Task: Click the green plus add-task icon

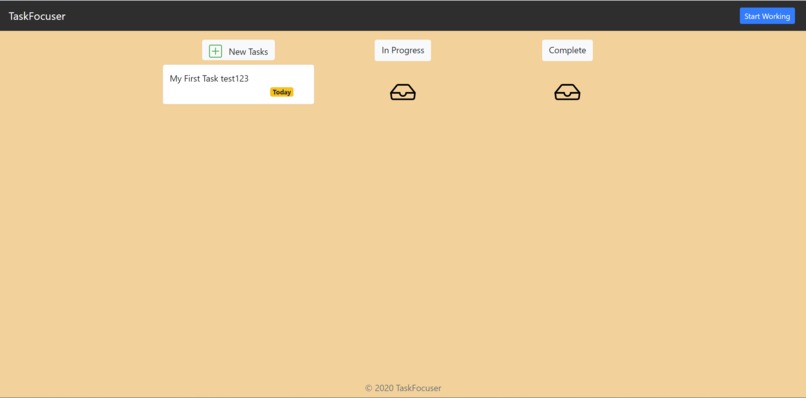Action: (x=215, y=51)
